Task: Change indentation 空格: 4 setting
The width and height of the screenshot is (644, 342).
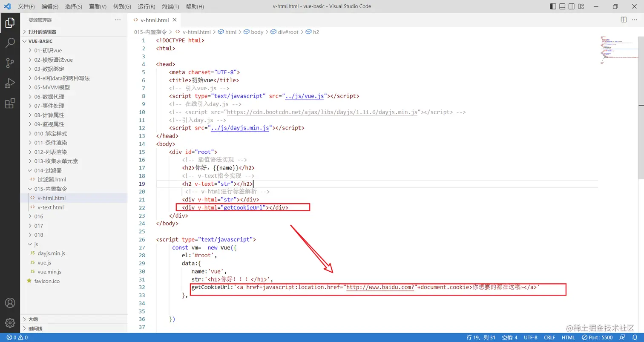Action: pyautogui.click(x=509, y=337)
